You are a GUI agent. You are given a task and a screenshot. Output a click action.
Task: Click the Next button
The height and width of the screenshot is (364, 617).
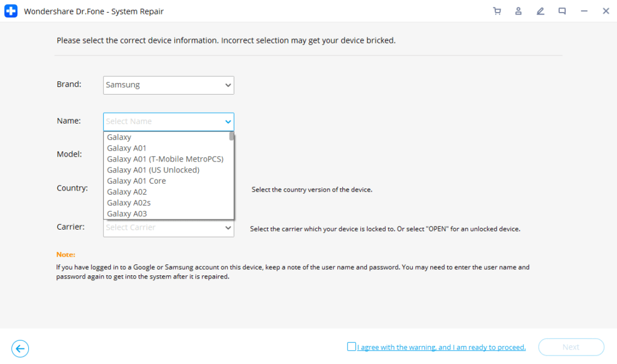571,347
